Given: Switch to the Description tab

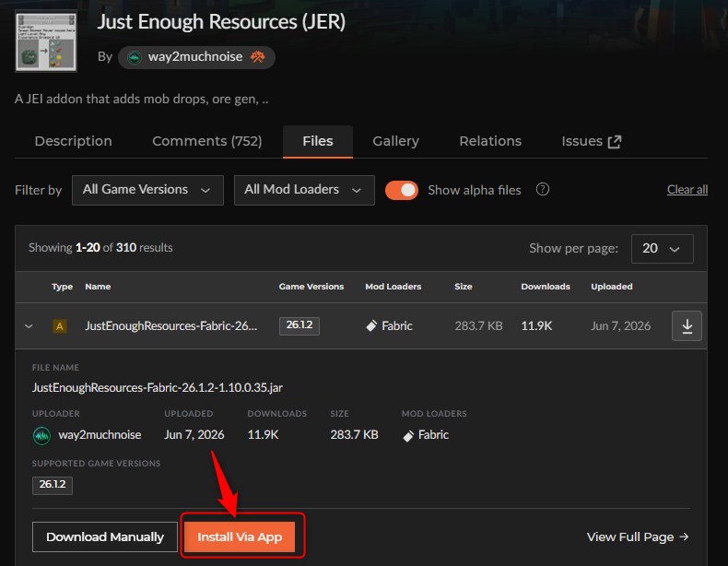Looking at the screenshot, I should tap(74, 141).
